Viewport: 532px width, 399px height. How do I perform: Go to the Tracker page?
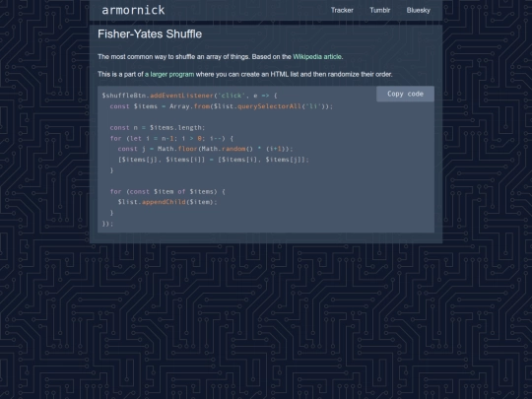(342, 10)
